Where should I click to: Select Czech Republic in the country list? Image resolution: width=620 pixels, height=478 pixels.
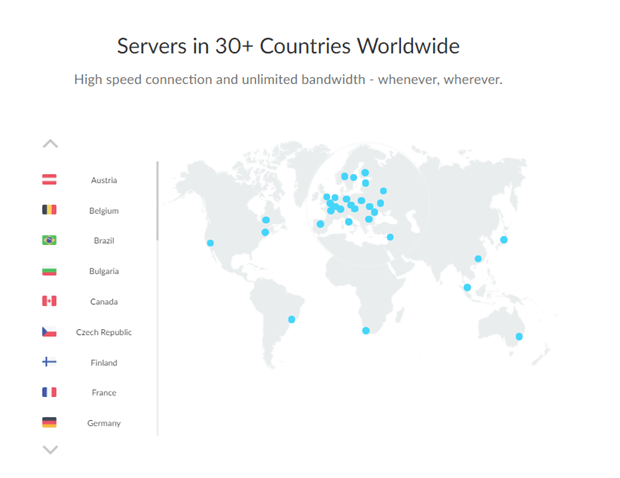pyautogui.click(x=104, y=332)
